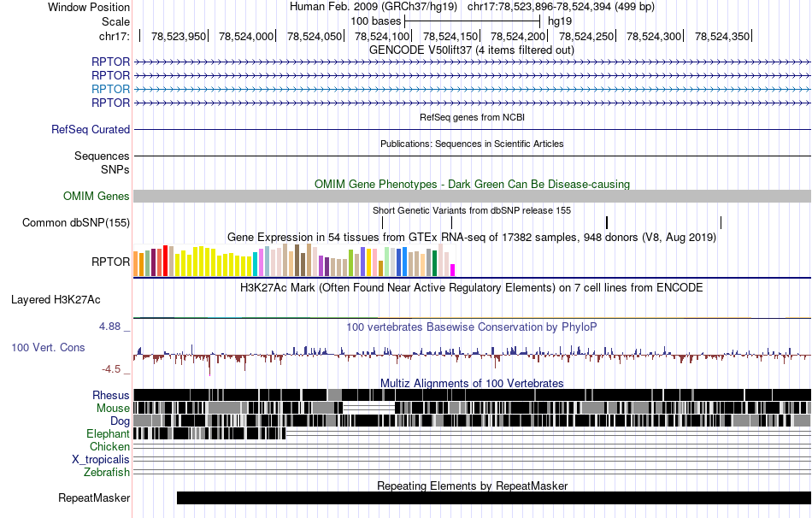Select the -4.5 lower PhyloP scale value

[x=111, y=368]
